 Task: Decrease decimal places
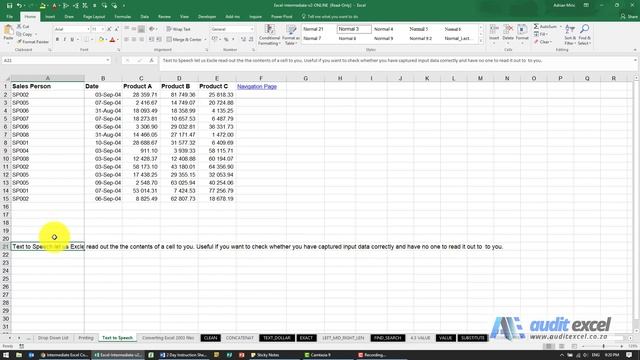point(251,40)
